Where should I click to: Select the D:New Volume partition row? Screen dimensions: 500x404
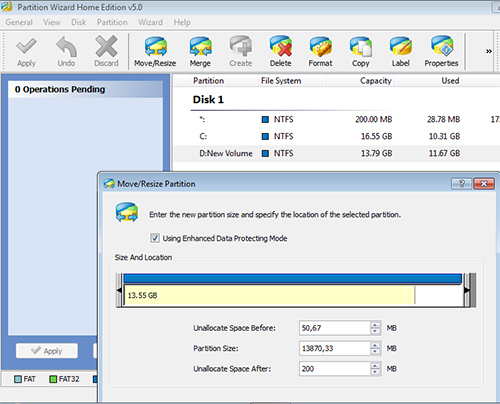337,153
